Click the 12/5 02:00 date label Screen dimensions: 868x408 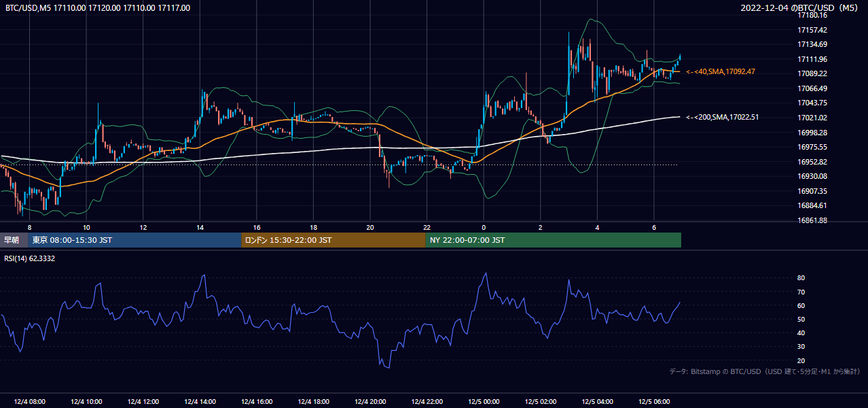click(541, 402)
